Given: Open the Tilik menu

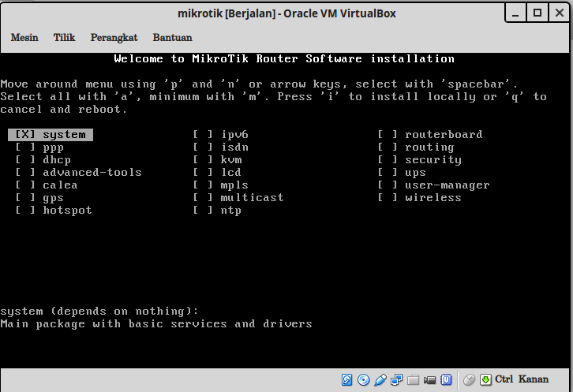Looking at the screenshot, I should click(64, 38).
